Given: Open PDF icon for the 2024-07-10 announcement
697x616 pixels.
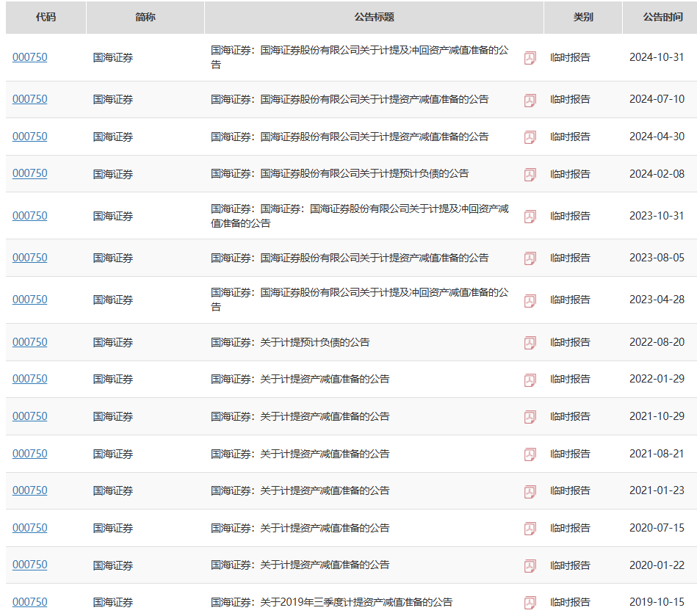Looking at the screenshot, I should [x=530, y=101].
